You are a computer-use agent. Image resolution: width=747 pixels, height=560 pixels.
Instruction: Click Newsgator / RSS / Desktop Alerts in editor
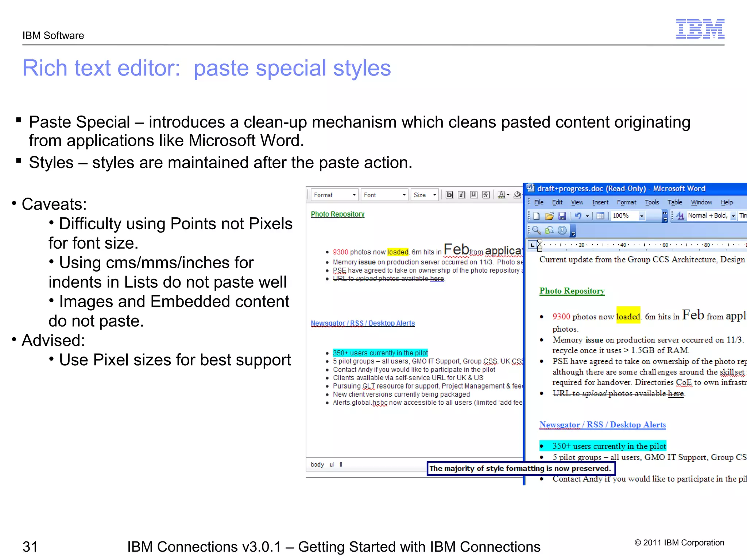coord(363,323)
